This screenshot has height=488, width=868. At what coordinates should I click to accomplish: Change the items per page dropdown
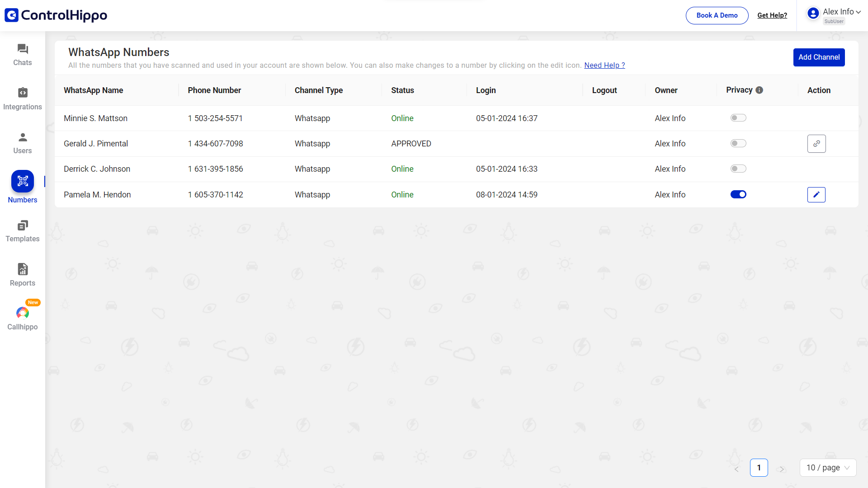pyautogui.click(x=828, y=468)
